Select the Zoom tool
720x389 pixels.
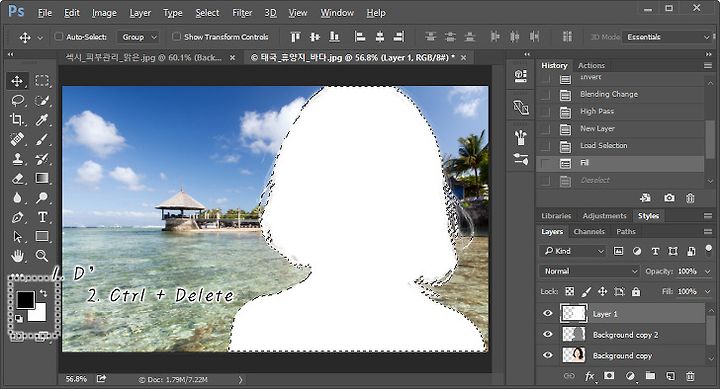click(42, 256)
